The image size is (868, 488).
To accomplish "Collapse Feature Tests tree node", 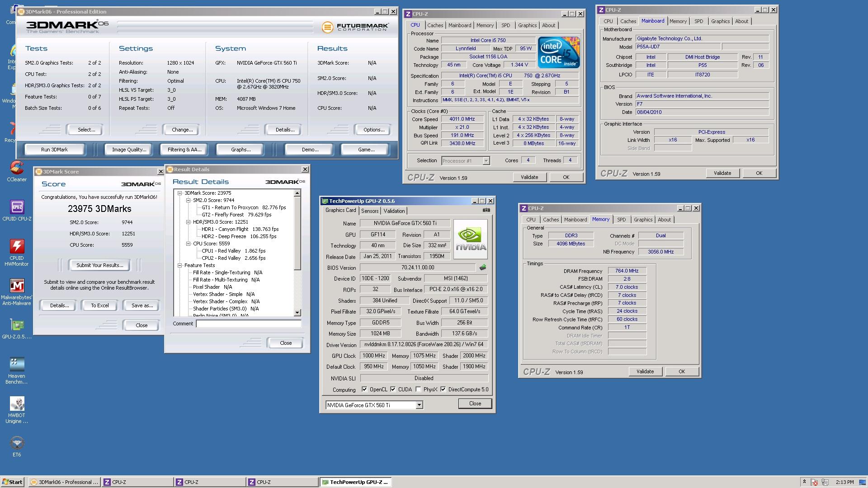I will (179, 265).
